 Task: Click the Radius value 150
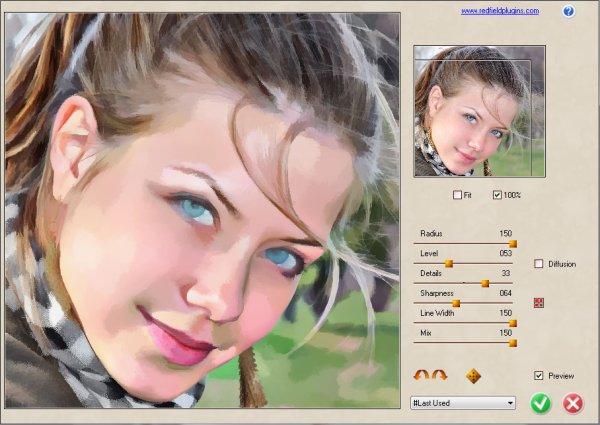click(505, 233)
